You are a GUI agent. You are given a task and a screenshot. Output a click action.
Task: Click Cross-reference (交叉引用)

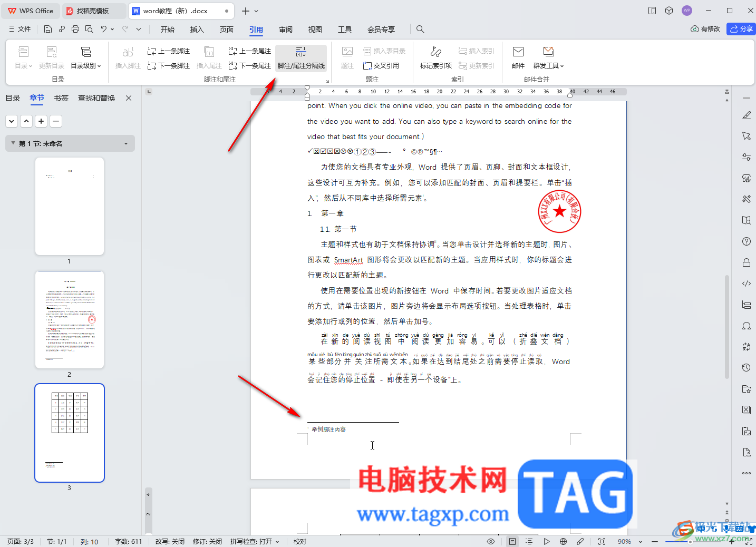click(381, 66)
